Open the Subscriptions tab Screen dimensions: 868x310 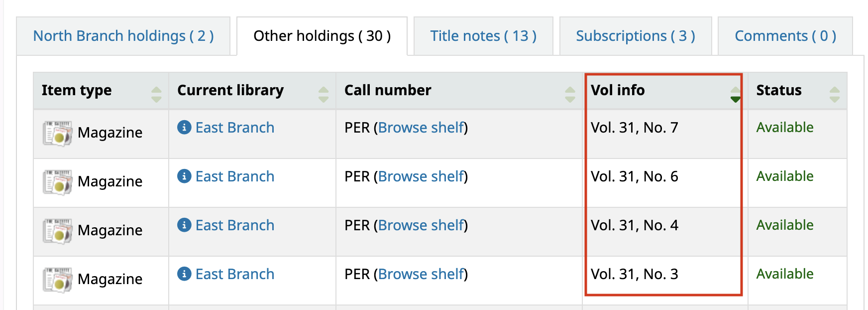[635, 36]
